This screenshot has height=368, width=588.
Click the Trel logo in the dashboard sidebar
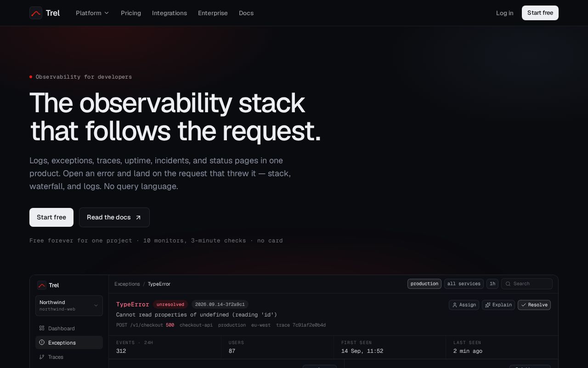pyautogui.click(x=48, y=285)
